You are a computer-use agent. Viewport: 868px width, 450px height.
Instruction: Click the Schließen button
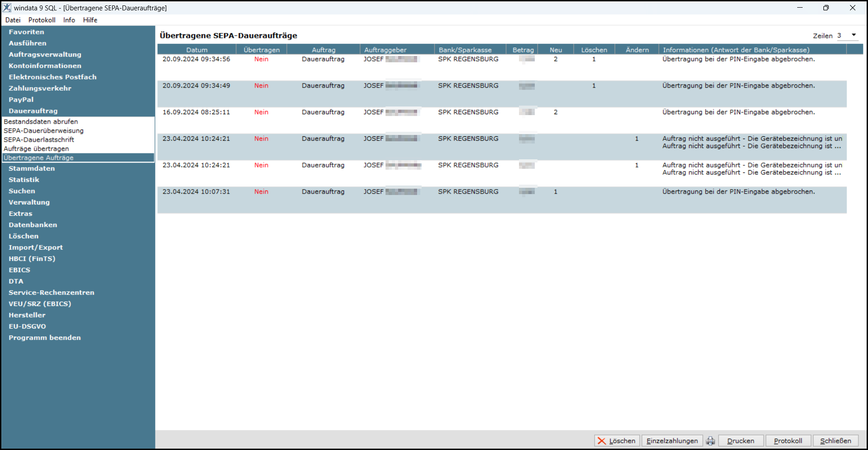pyautogui.click(x=836, y=441)
